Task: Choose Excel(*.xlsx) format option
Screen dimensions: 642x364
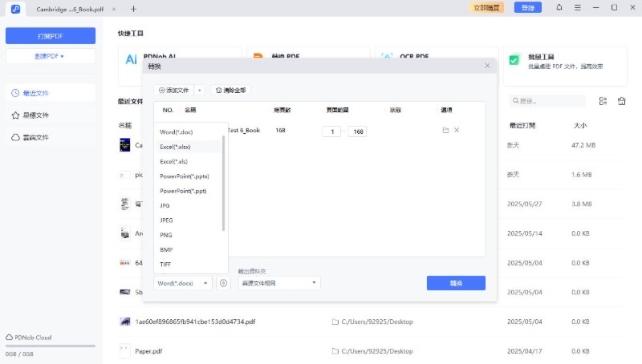Action: (189, 147)
